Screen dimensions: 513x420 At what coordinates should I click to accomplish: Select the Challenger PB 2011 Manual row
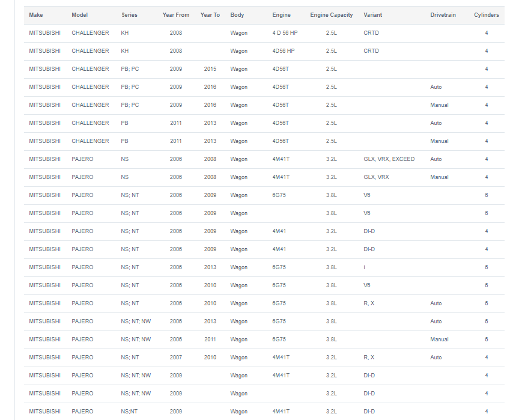(x=264, y=141)
